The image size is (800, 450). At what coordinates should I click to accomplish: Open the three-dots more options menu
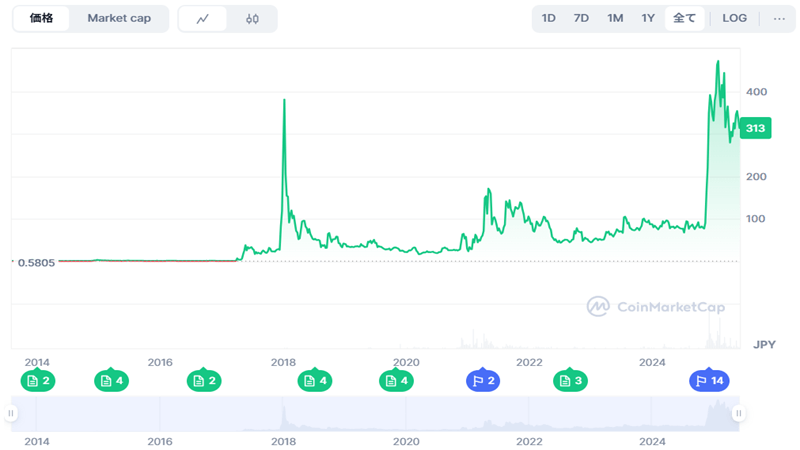click(x=779, y=19)
